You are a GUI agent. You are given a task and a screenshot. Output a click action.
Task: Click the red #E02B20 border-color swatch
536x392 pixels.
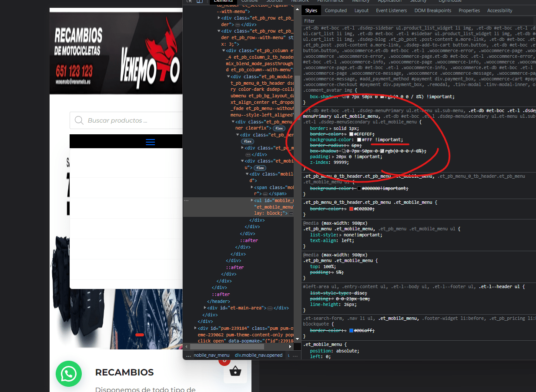352,209
